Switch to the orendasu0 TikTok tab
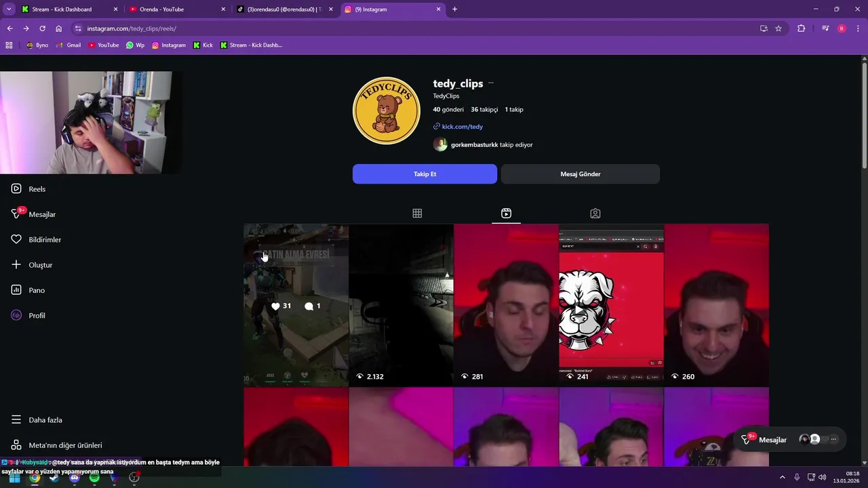Image resolution: width=868 pixels, height=488 pixels. click(283, 9)
